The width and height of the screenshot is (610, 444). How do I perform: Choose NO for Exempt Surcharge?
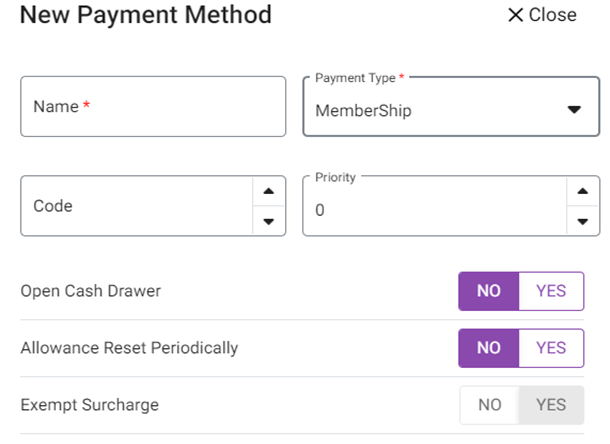[x=489, y=405]
